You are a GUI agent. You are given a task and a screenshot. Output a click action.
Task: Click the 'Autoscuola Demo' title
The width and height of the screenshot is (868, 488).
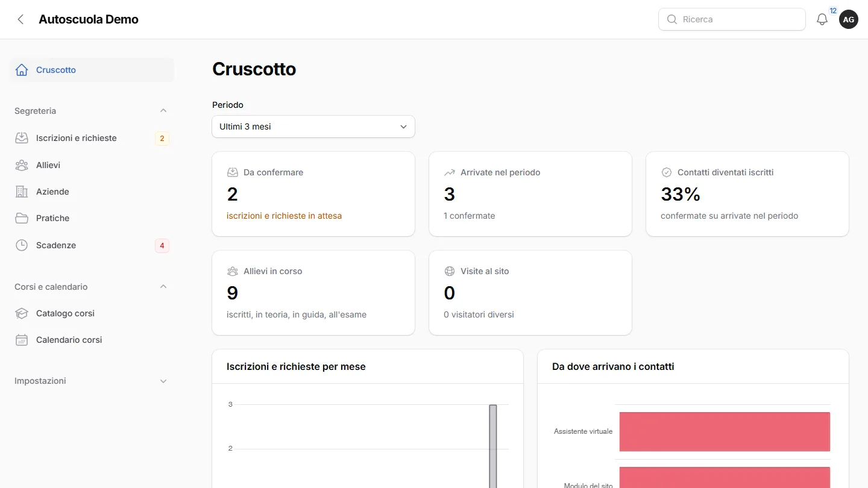89,19
